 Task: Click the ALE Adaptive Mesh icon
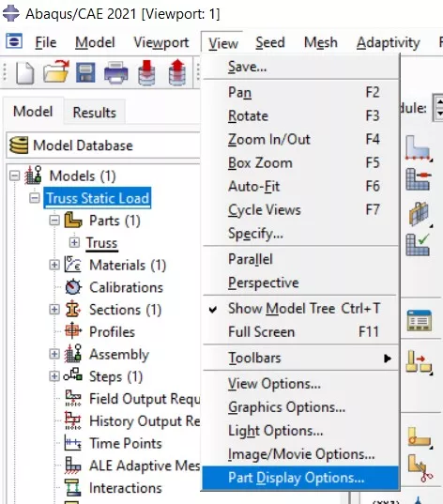click(x=72, y=466)
